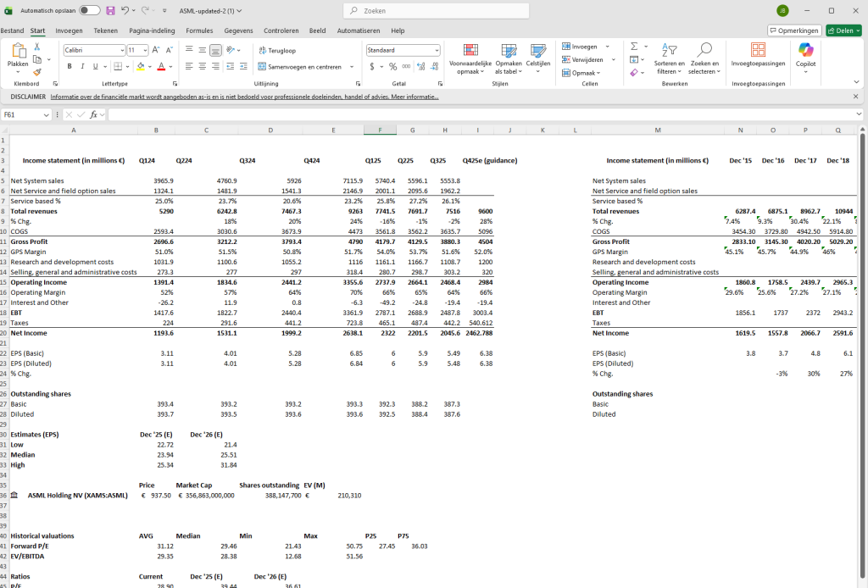Expand the Standaard number format dropdown
868x588 pixels.
click(x=437, y=50)
